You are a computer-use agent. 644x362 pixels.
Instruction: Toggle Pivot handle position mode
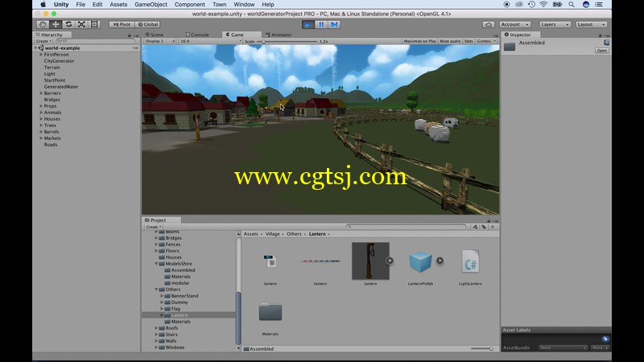122,24
